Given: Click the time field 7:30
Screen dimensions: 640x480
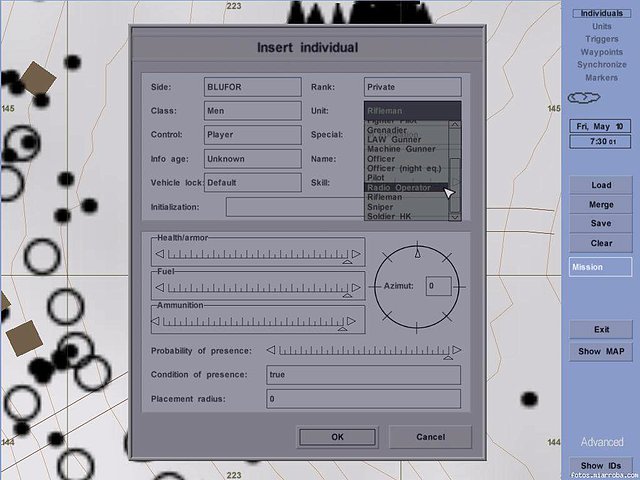Looking at the screenshot, I should point(600,142).
